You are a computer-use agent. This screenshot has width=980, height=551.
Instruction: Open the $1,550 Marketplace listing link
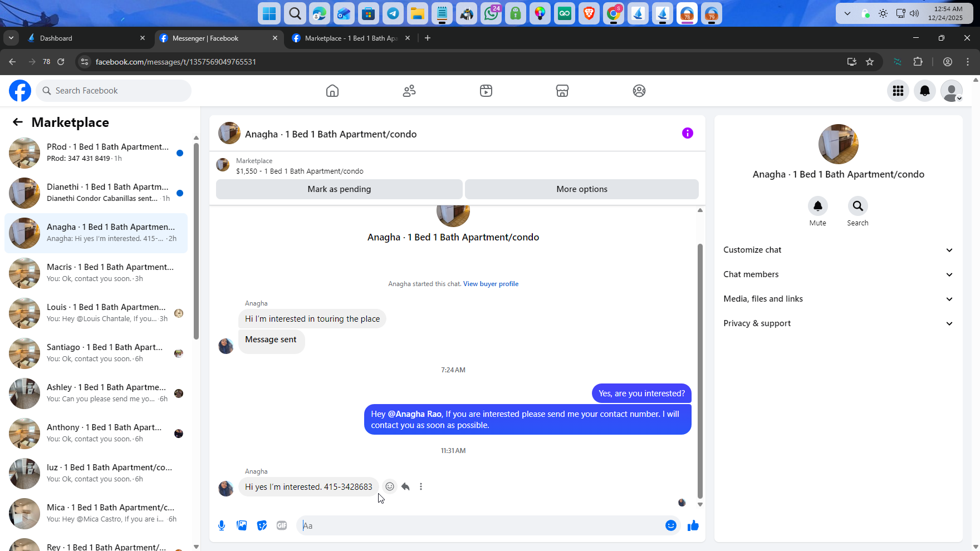[300, 171]
